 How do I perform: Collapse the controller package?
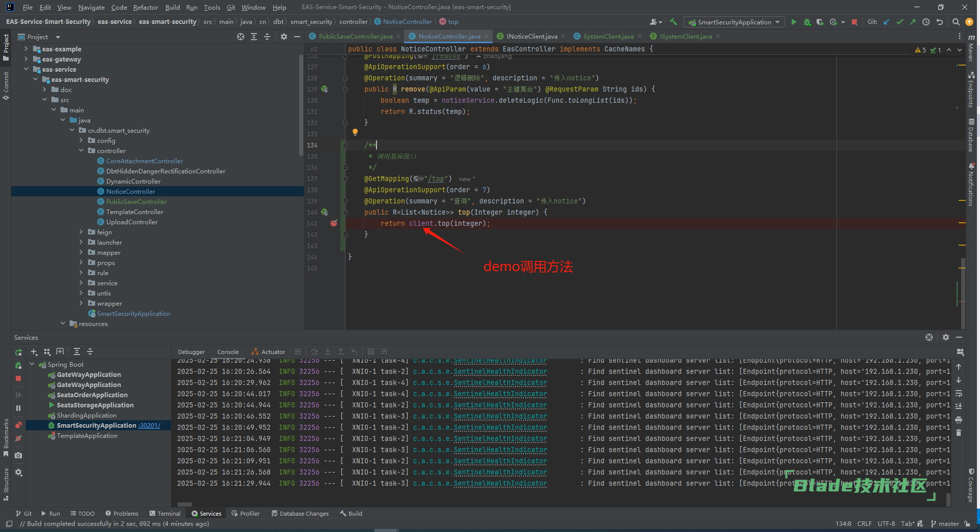81,151
